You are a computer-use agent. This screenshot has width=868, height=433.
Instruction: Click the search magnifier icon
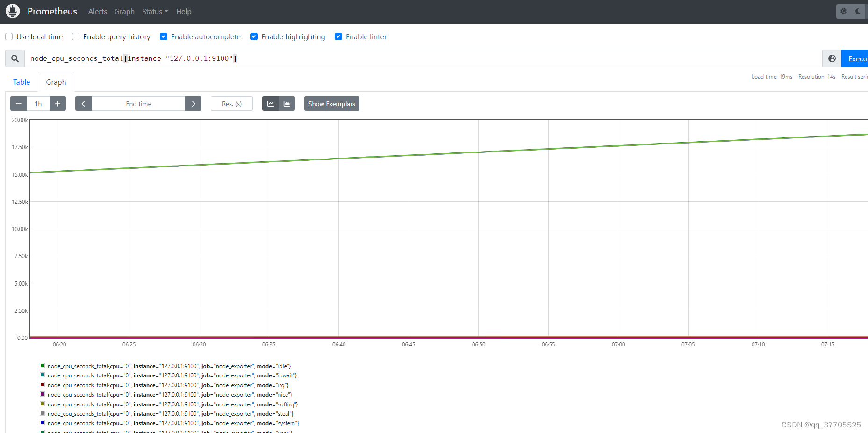tap(15, 58)
